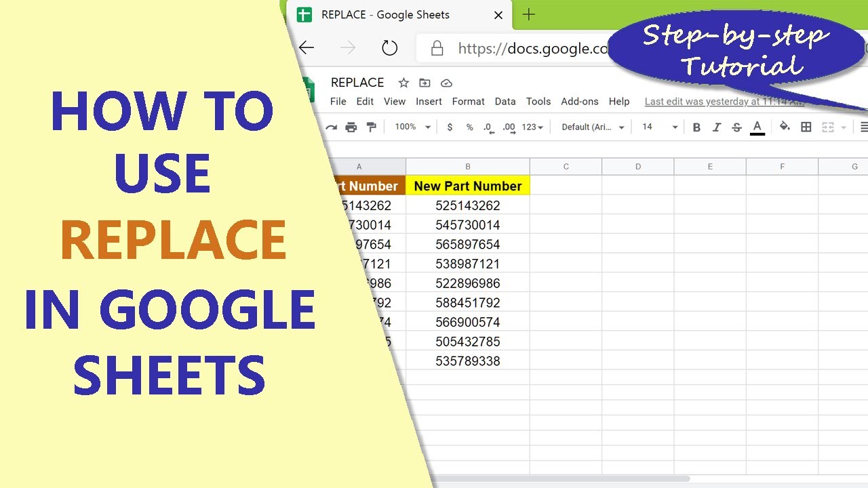This screenshot has height=488, width=868.
Task: Click browser Back arrow
Action: pyautogui.click(x=307, y=47)
